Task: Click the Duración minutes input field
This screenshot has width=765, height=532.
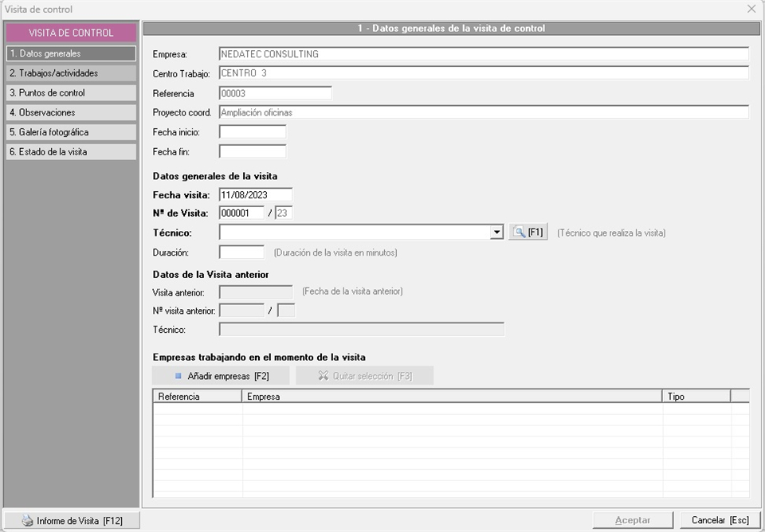Action: coord(241,252)
